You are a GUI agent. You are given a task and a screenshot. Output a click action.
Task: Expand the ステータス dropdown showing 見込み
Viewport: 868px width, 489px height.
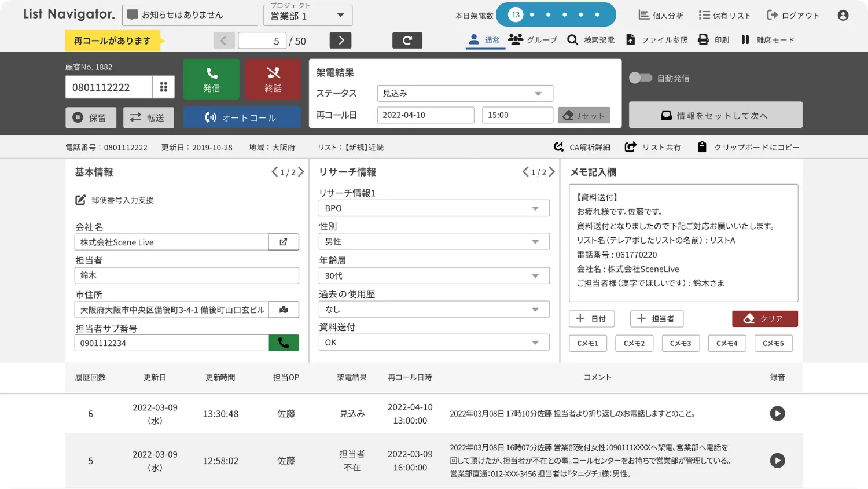coord(465,93)
